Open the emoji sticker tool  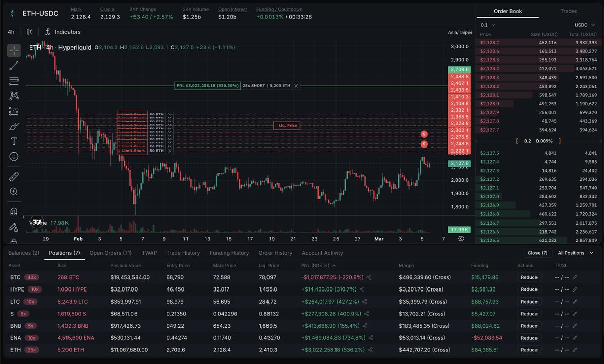point(14,156)
